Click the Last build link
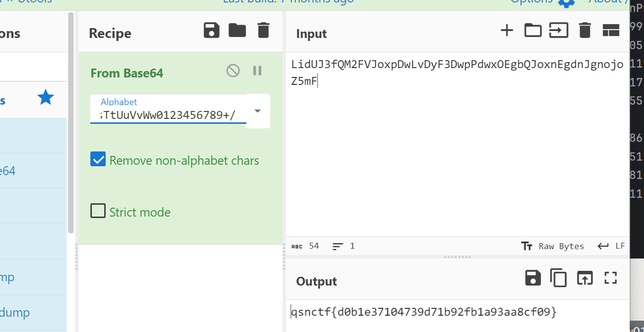Screen dimensions: 644x332 coord(288,2)
